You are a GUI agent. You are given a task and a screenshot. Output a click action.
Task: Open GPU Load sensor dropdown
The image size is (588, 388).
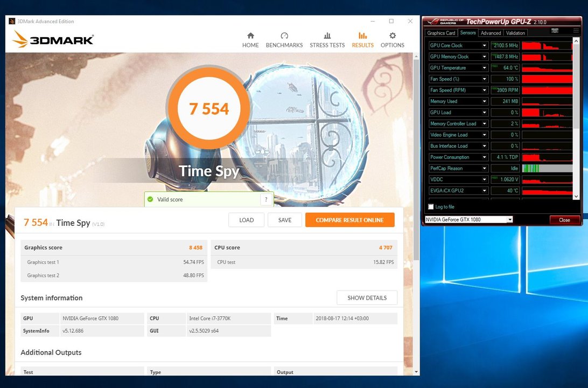pyautogui.click(x=484, y=113)
